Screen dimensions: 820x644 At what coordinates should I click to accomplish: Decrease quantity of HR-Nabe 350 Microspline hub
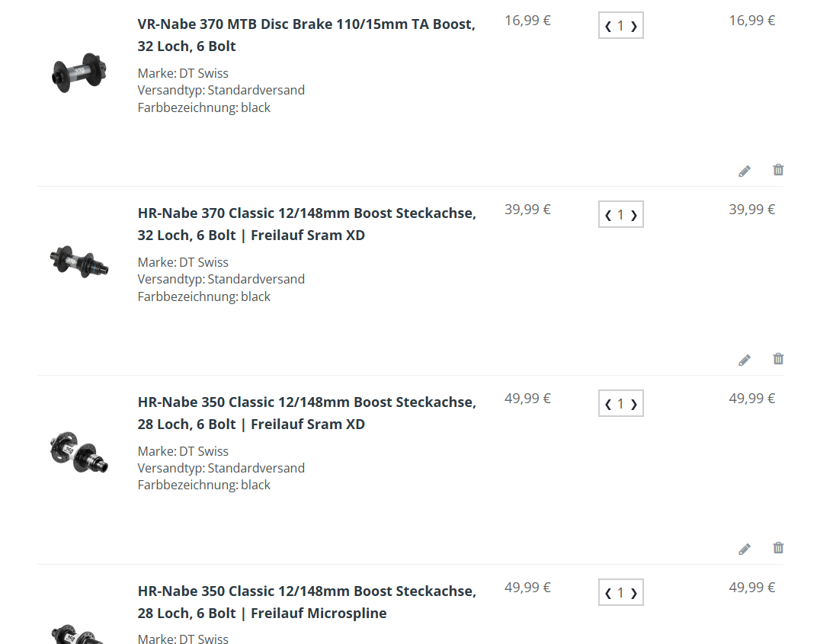(608, 594)
